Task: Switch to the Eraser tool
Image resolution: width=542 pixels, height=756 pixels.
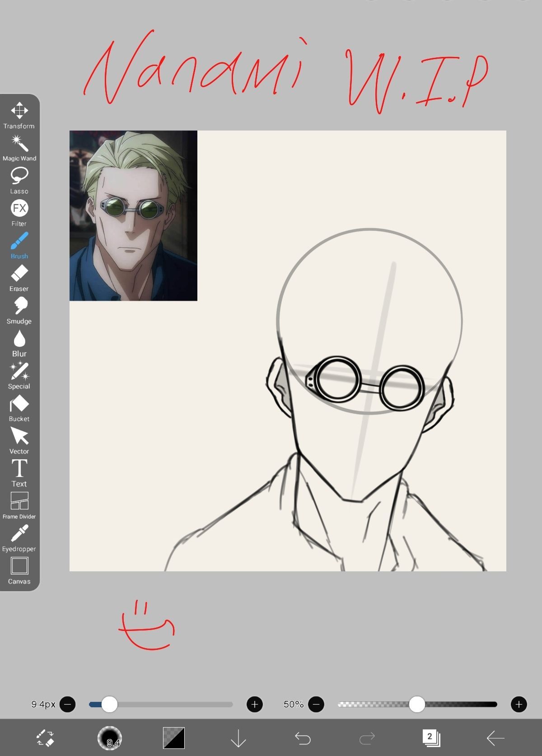Action: tap(19, 278)
